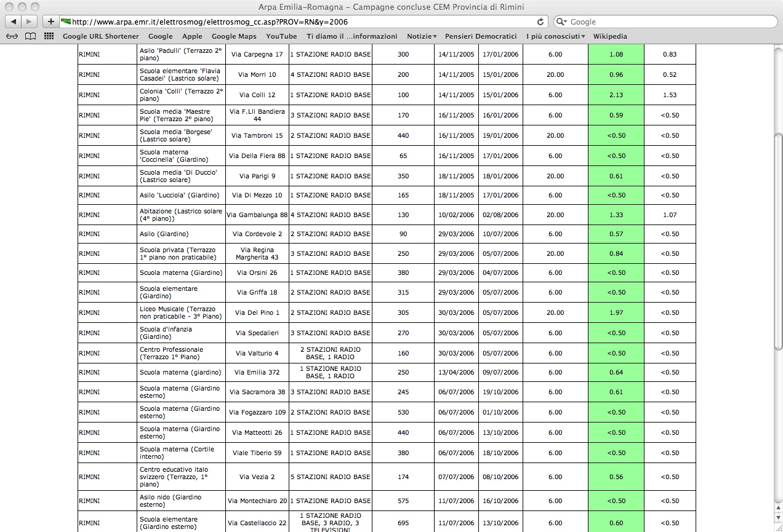This screenshot has height=532, width=783.
Task: Select Centro educativo italo svizzero cell
Action: tap(181, 477)
